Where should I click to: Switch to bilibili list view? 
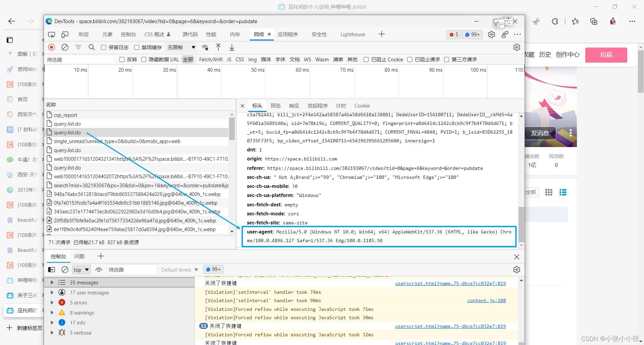point(563,192)
